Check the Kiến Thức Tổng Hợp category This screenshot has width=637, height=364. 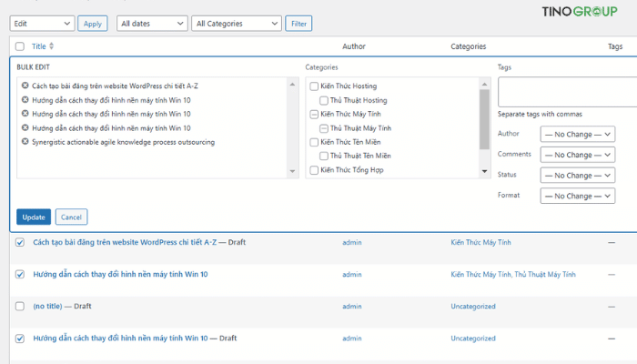[x=314, y=170]
